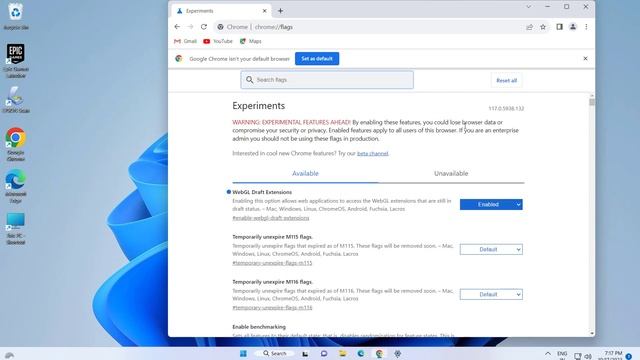
Task: Click the version number 117.0.5938.132
Action: (x=506, y=109)
